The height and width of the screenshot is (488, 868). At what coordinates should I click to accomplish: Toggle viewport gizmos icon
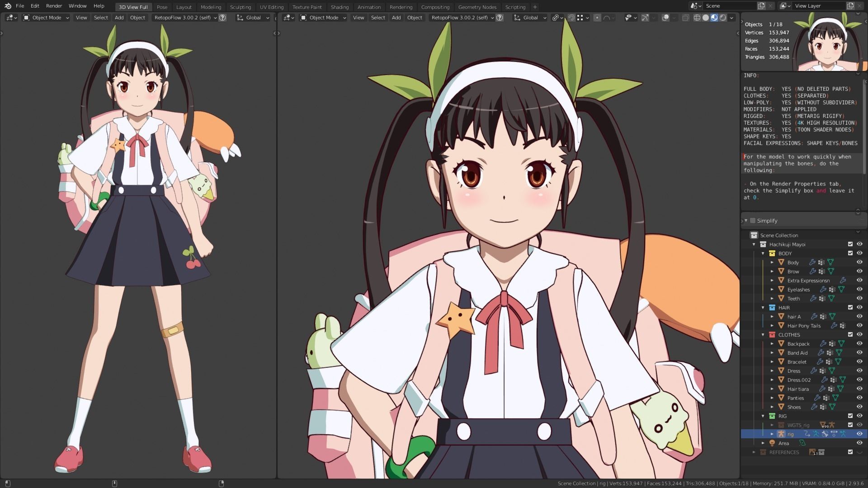tap(645, 18)
